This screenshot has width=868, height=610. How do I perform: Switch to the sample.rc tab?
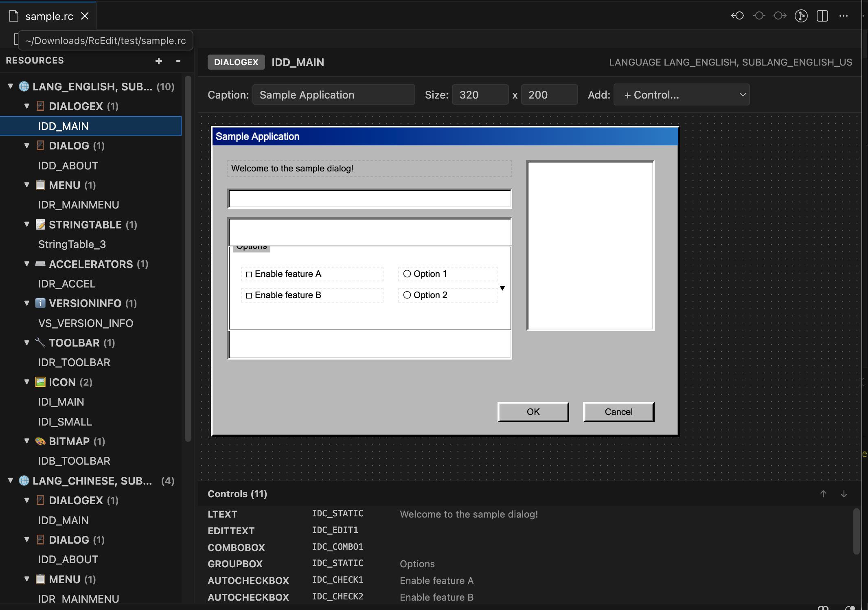pyautogui.click(x=48, y=16)
